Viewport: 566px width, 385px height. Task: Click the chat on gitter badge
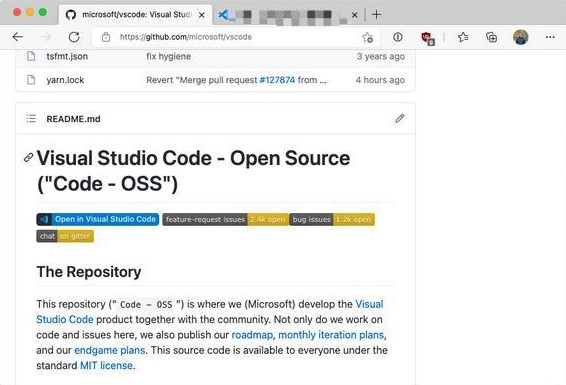click(65, 236)
